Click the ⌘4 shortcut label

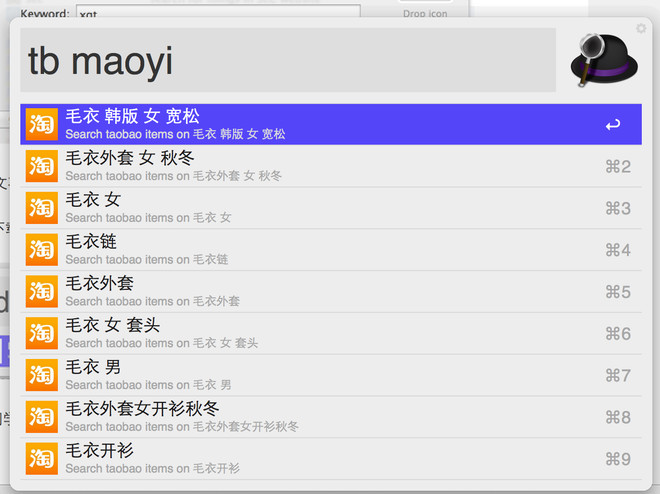(x=618, y=250)
